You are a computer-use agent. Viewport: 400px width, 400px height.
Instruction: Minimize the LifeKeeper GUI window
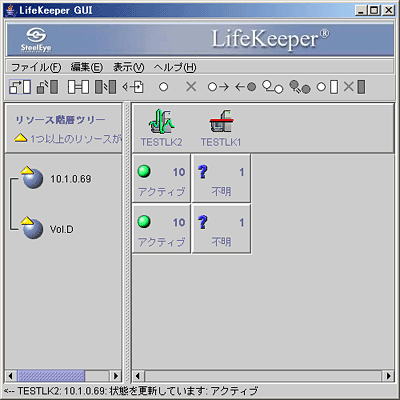click(361, 10)
